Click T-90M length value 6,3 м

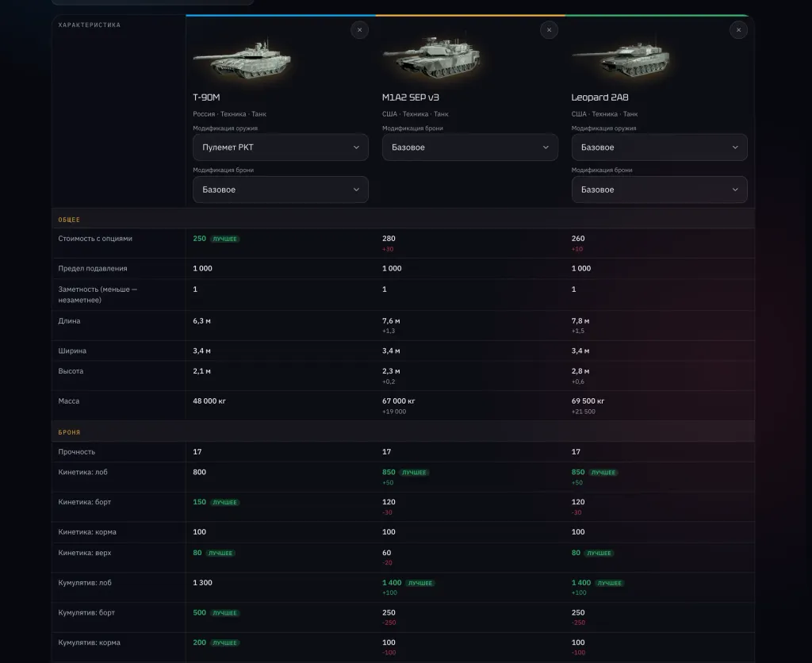pyautogui.click(x=202, y=320)
